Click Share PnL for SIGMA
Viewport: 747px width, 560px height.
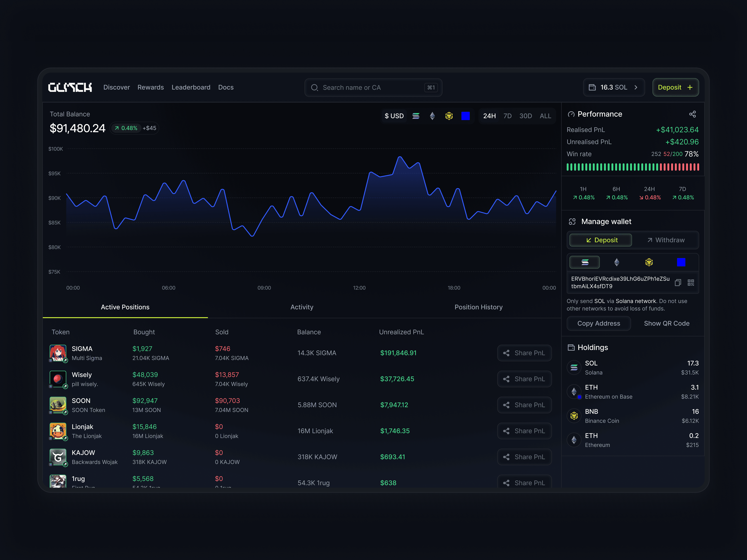click(524, 353)
